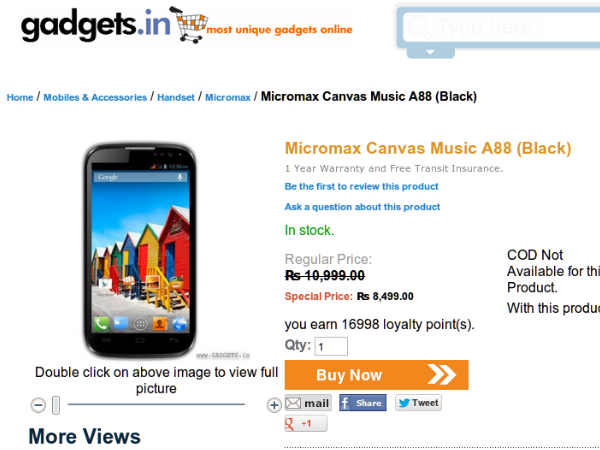Click the zoom out minus icon

pyautogui.click(x=38, y=405)
